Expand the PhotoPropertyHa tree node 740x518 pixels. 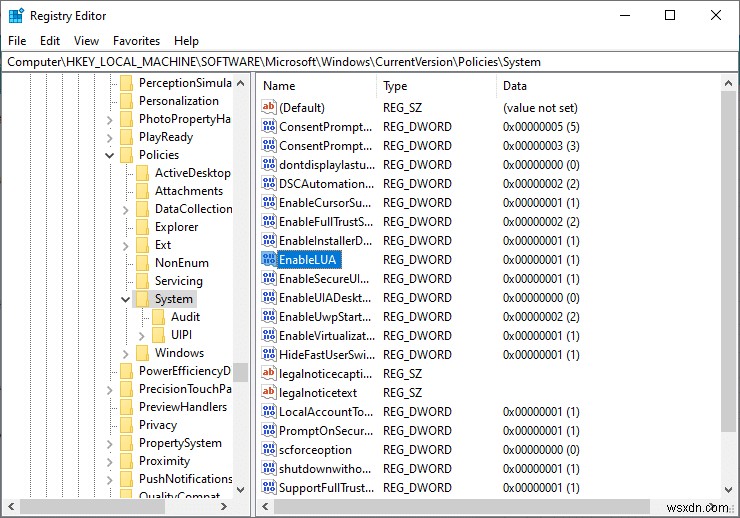click(x=109, y=120)
